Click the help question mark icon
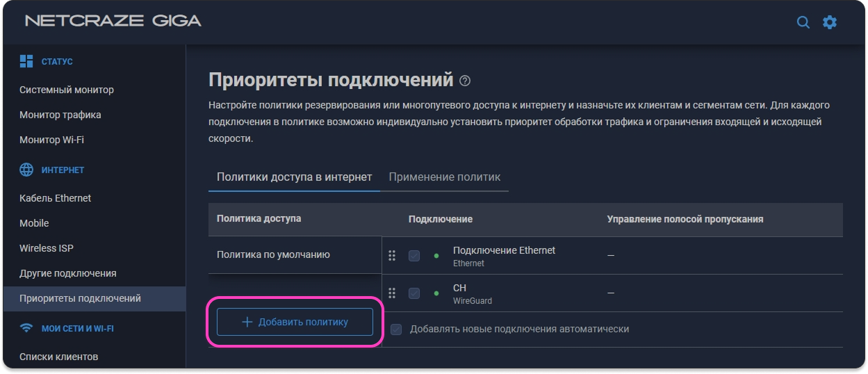868x374 pixels. coord(465,81)
